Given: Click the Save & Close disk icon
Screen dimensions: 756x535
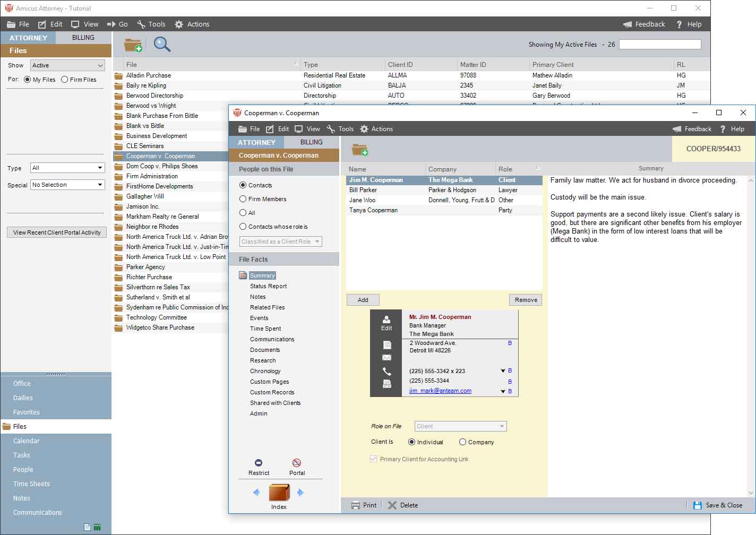Looking at the screenshot, I should tap(698, 505).
